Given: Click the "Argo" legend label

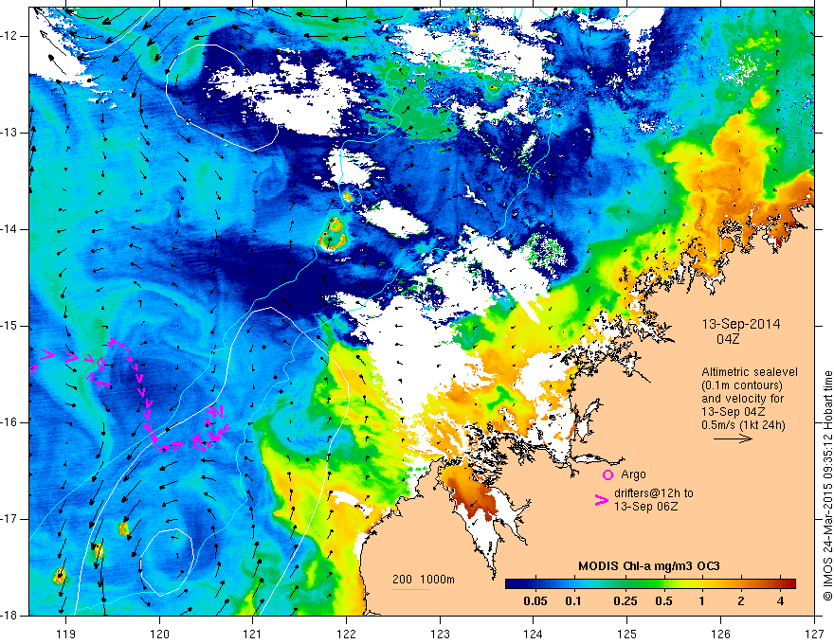Looking at the screenshot, I should [x=633, y=474].
